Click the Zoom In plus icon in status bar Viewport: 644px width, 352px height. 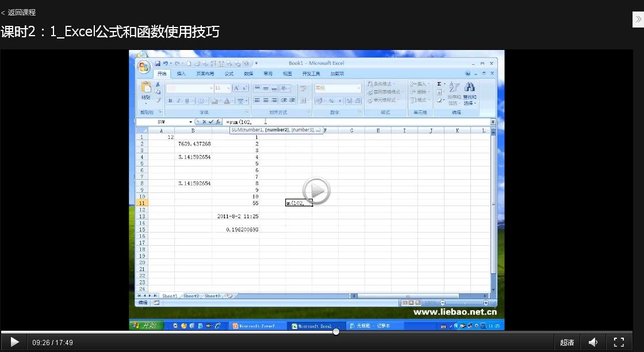pos(486,303)
